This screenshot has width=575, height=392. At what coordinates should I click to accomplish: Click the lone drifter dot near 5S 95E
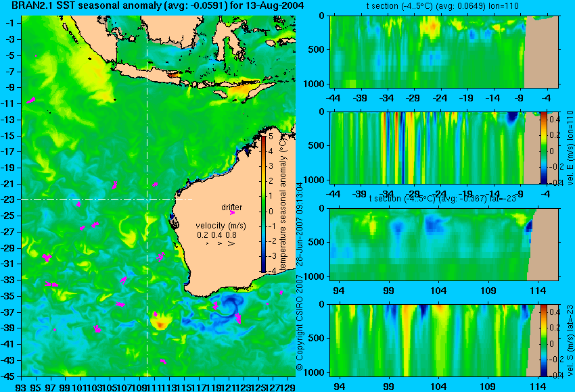[x=36, y=55]
